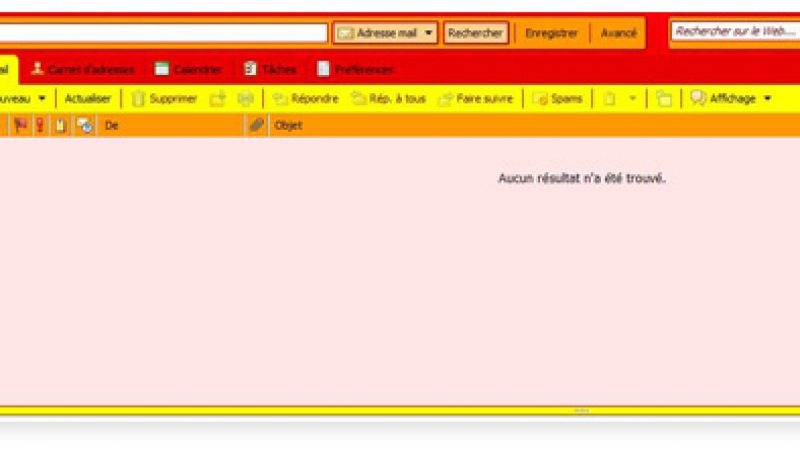Go to the Tâches tab

click(270, 69)
